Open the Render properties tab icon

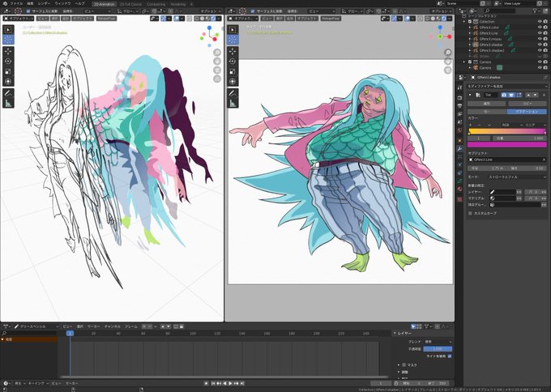click(459, 98)
